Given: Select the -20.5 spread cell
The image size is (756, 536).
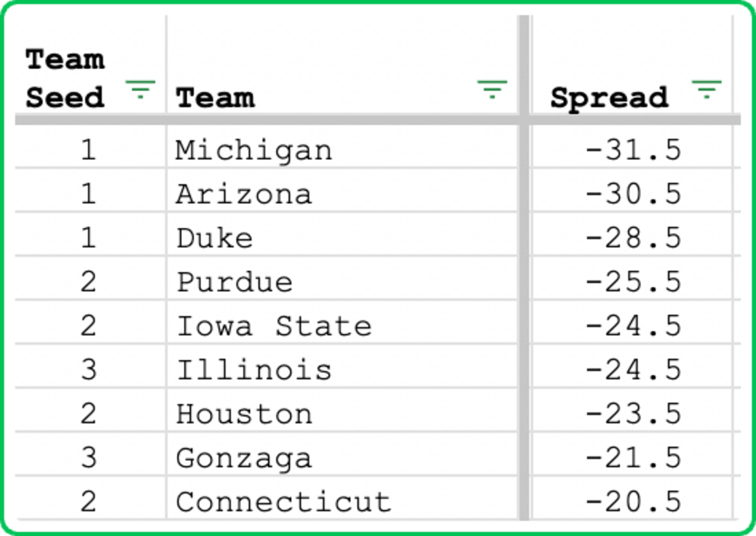Looking at the screenshot, I should click(633, 502).
